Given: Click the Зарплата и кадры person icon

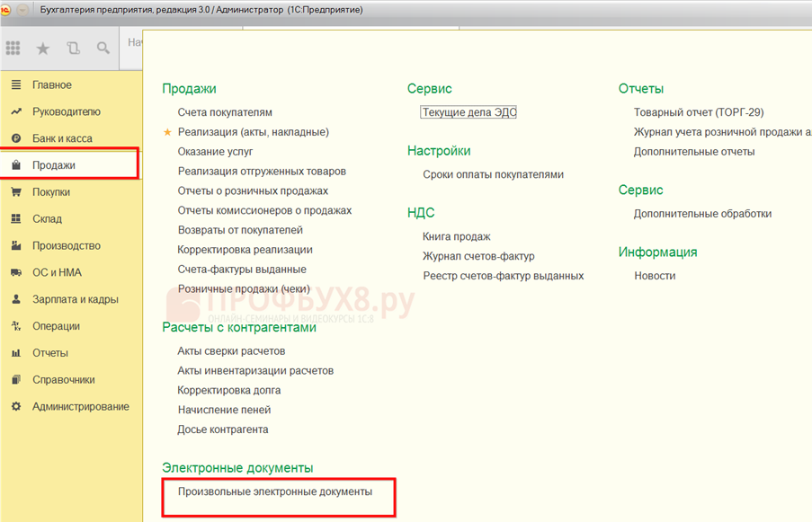Looking at the screenshot, I should click(16, 299).
